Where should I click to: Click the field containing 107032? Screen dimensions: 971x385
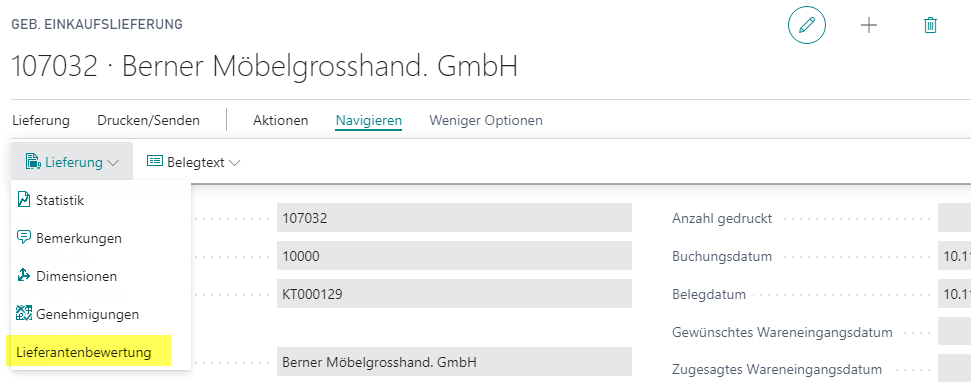(454, 218)
